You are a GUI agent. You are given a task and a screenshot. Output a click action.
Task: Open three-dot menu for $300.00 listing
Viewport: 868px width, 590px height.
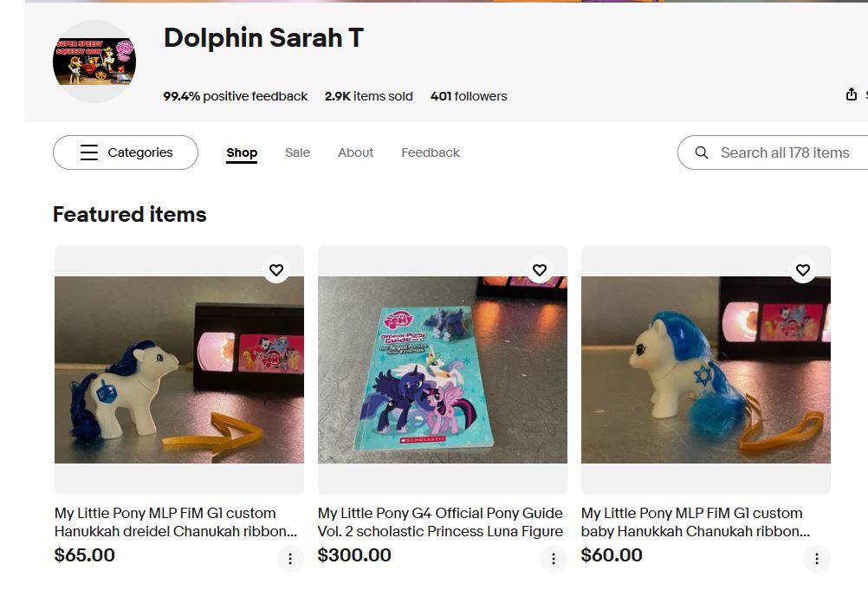tap(554, 559)
